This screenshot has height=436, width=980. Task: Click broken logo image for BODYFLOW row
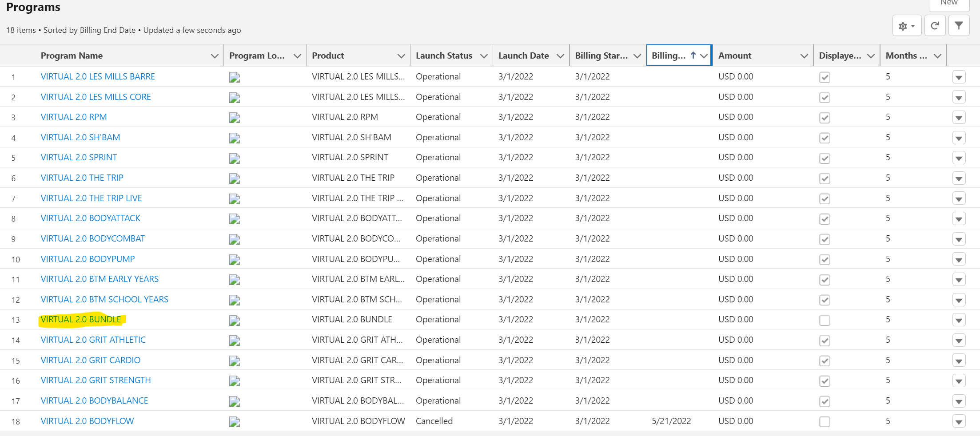[x=235, y=422]
